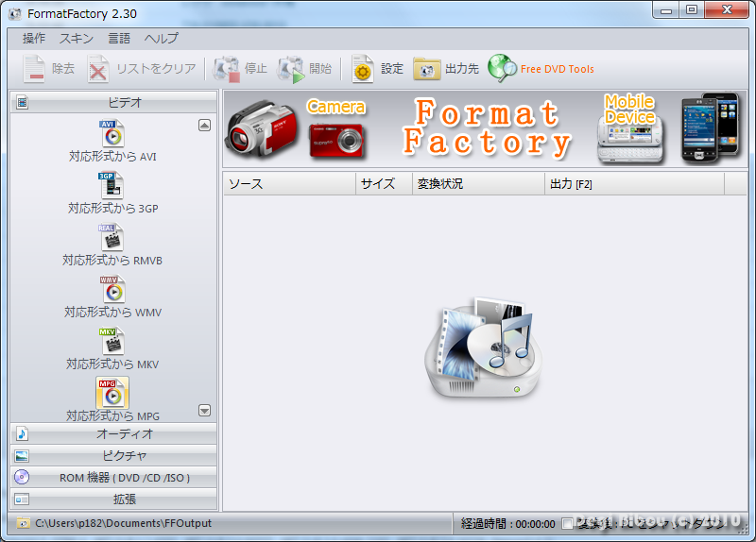The height and width of the screenshot is (542, 756).
Task: Click the サイズ column header
Action: [385, 183]
